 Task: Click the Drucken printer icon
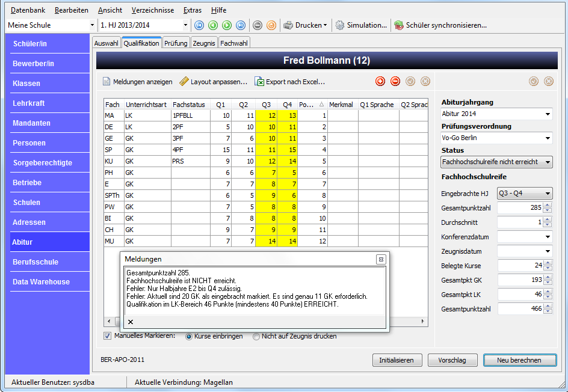click(288, 25)
